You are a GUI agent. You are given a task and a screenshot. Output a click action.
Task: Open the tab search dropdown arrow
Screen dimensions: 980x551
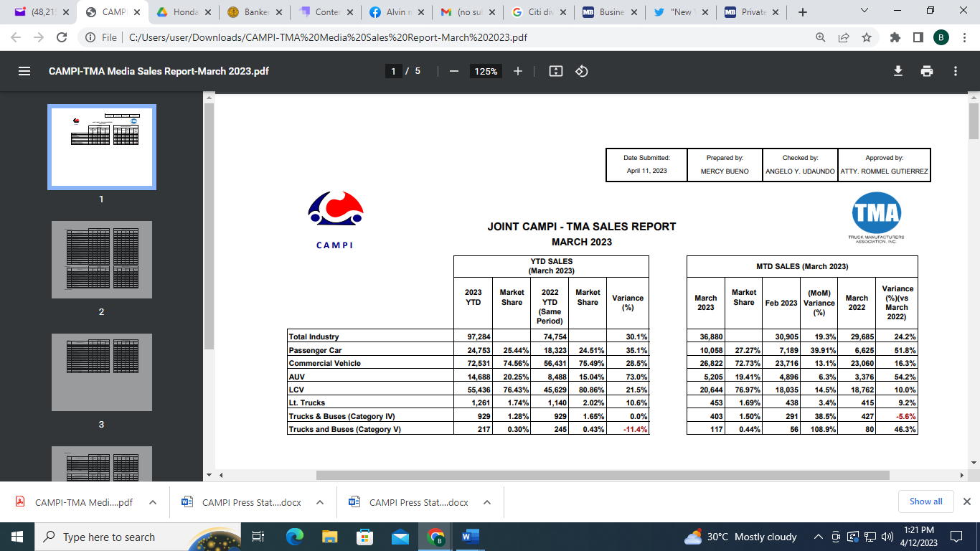click(864, 11)
